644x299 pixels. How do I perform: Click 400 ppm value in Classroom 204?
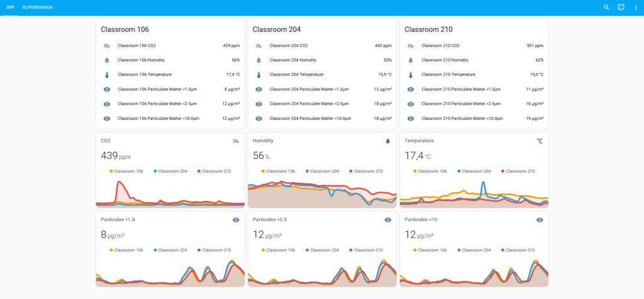click(383, 46)
